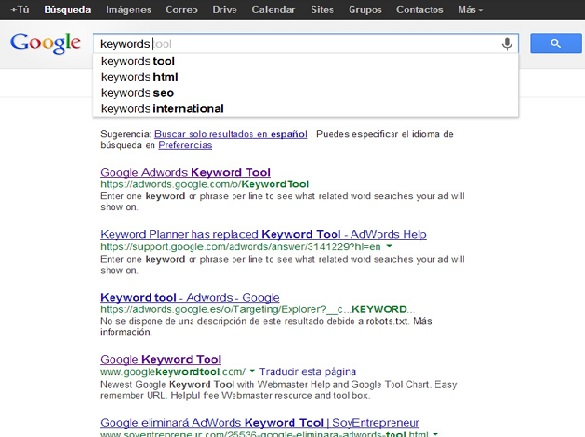
Task: Choose suggestion 'keywords tool'
Action: pos(305,61)
